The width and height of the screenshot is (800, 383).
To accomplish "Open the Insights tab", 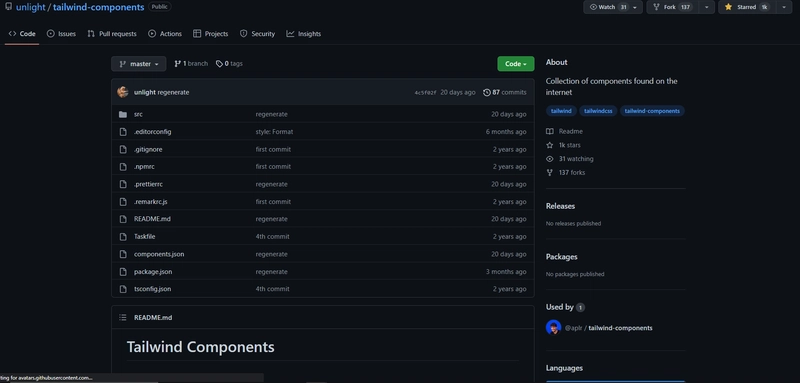I will [x=304, y=34].
